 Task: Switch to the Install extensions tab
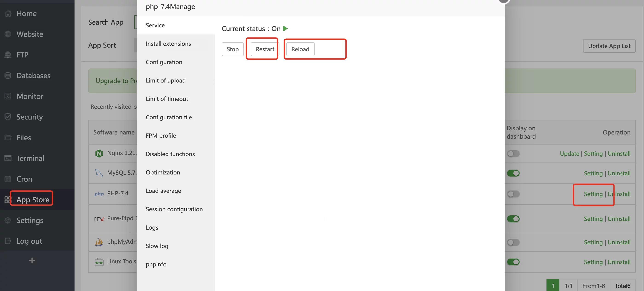(x=168, y=44)
